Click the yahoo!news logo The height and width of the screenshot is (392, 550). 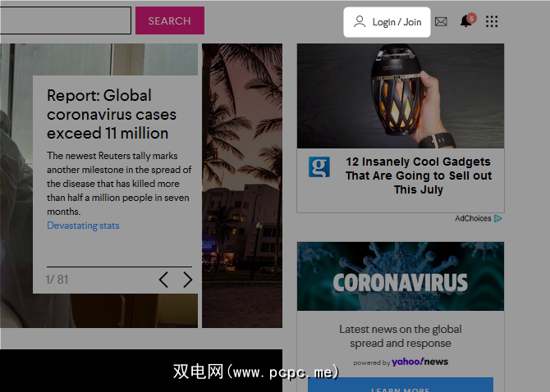click(x=419, y=362)
